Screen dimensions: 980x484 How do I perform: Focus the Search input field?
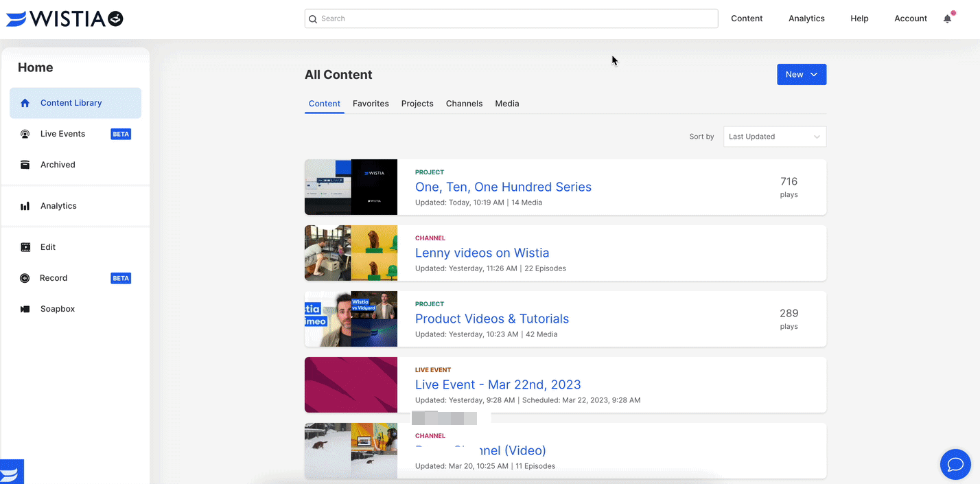click(511, 19)
